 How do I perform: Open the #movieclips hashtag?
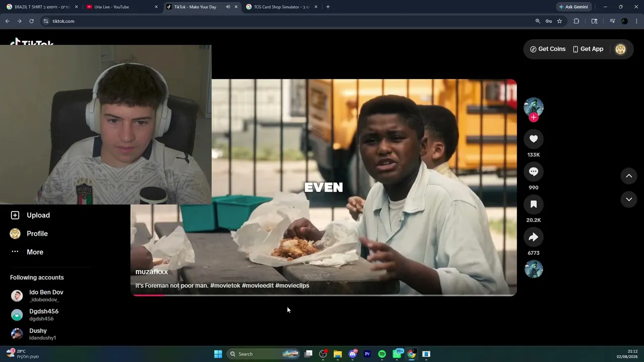[x=292, y=286]
